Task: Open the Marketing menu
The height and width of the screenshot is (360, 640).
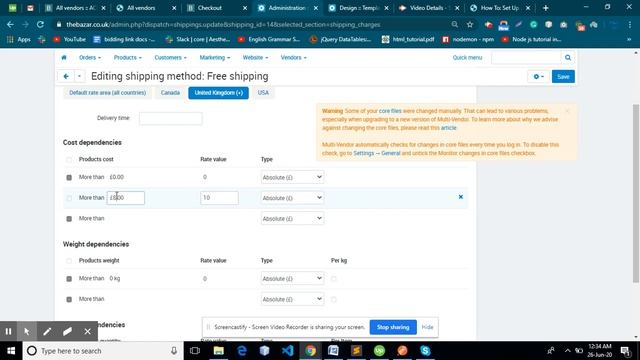Action: (x=215, y=58)
